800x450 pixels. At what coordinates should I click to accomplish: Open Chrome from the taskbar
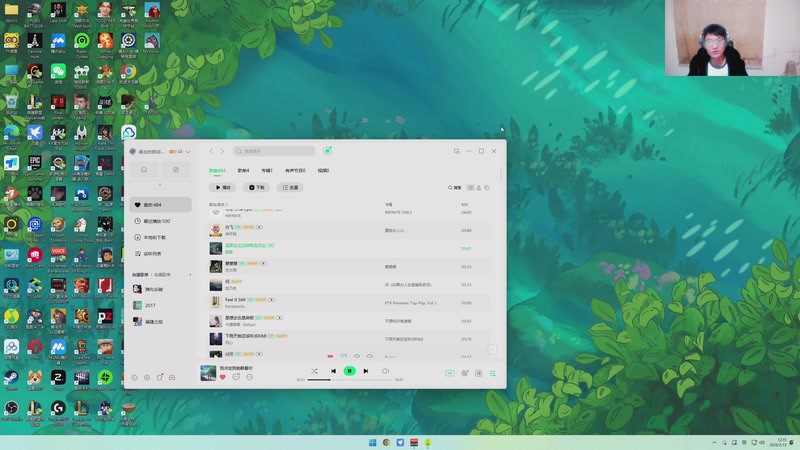(x=386, y=442)
